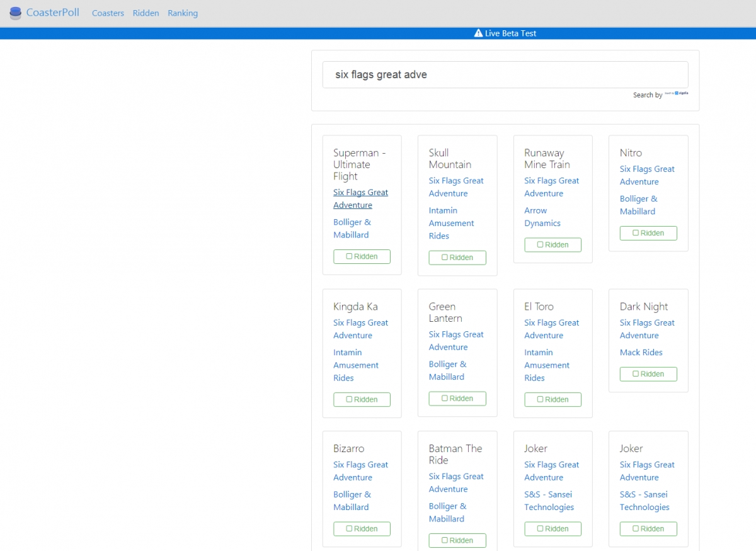Open Bolliger & Mabillard under Batman The Ride
The image size is (756, 551).
click(x=448, y=513)
